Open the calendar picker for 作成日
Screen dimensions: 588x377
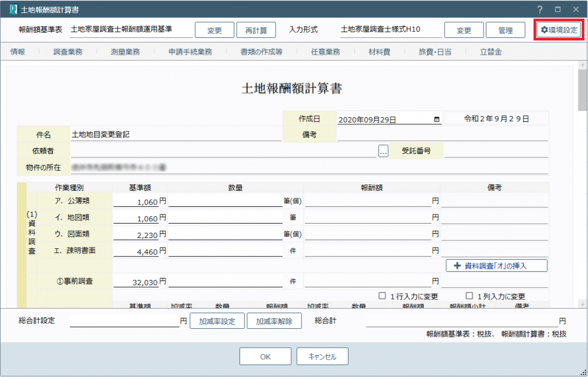click(437, 120)
